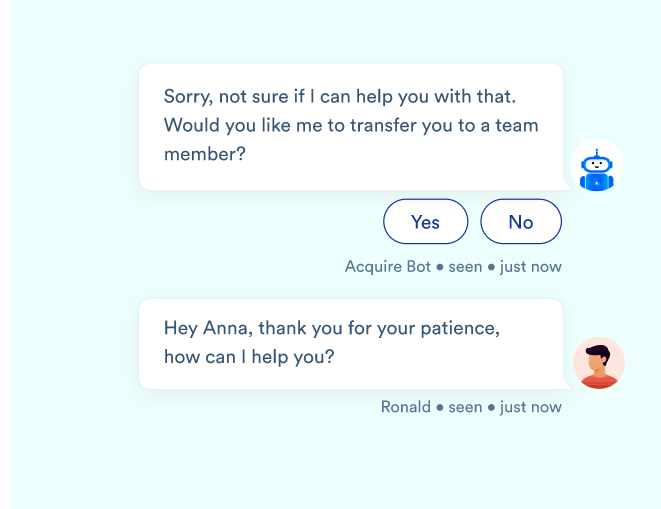661x509 pixels.
Task: Click "just now" timestamp beside Ronald
Action: [531, 407]
